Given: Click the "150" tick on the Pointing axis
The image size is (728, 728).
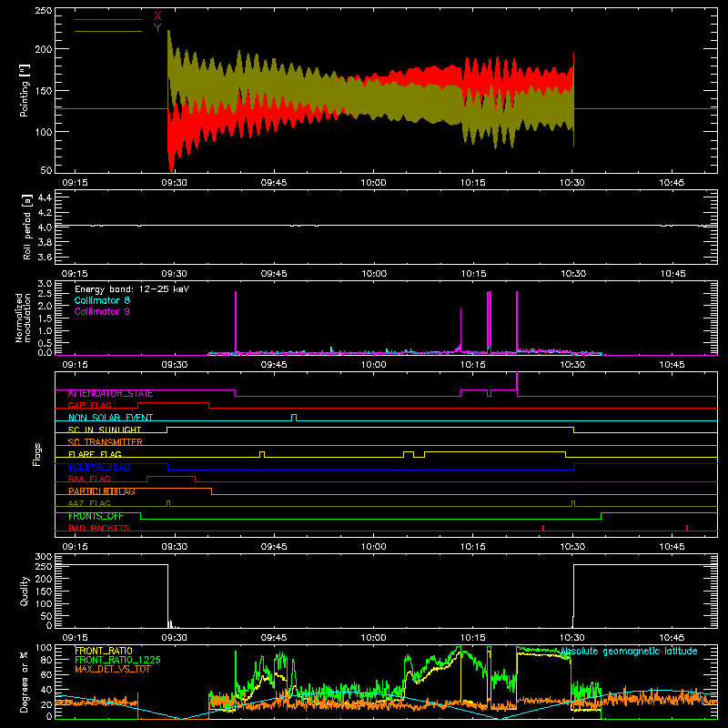Looking at the screenshot, I should [43, 90].
